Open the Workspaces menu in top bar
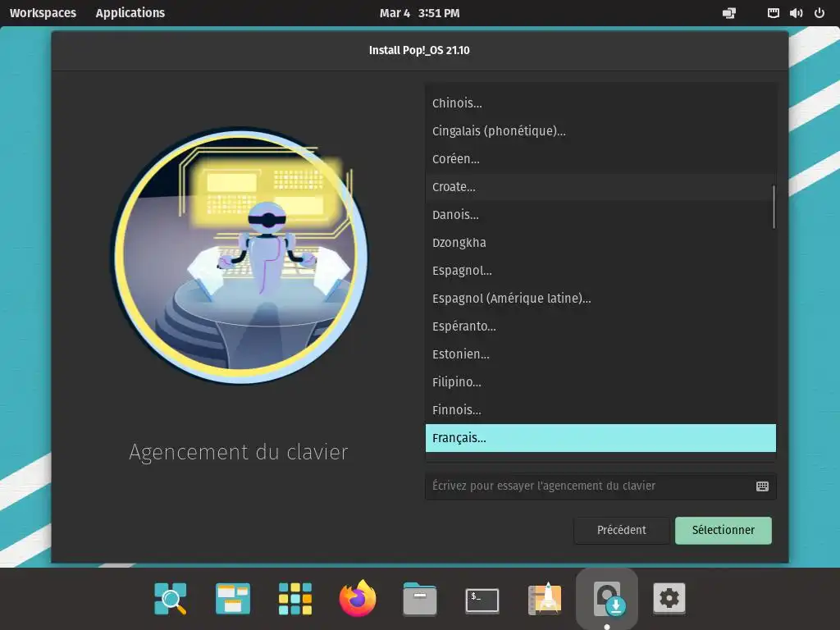 [x=43, y=13]
